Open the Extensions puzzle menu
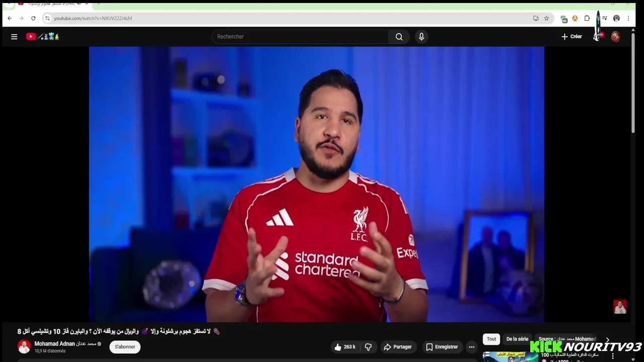Viewport: 644px width, 362px height. tap(587, 18)
